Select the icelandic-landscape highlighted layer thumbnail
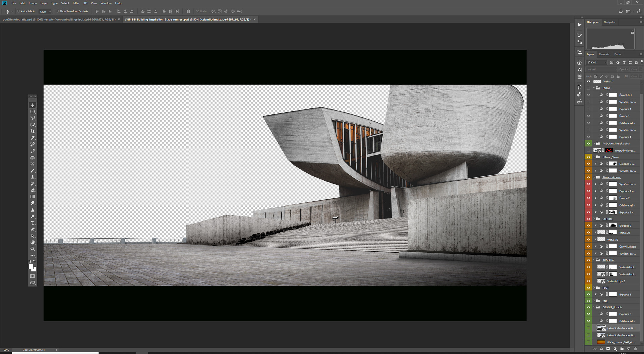This screenshot has width=644, height=354. pos(601,328)
